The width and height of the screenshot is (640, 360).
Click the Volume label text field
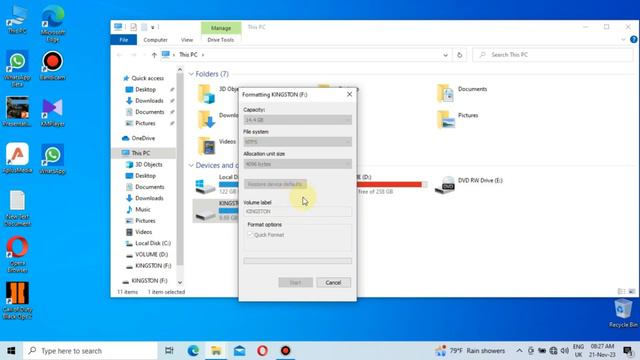point(298,212)
